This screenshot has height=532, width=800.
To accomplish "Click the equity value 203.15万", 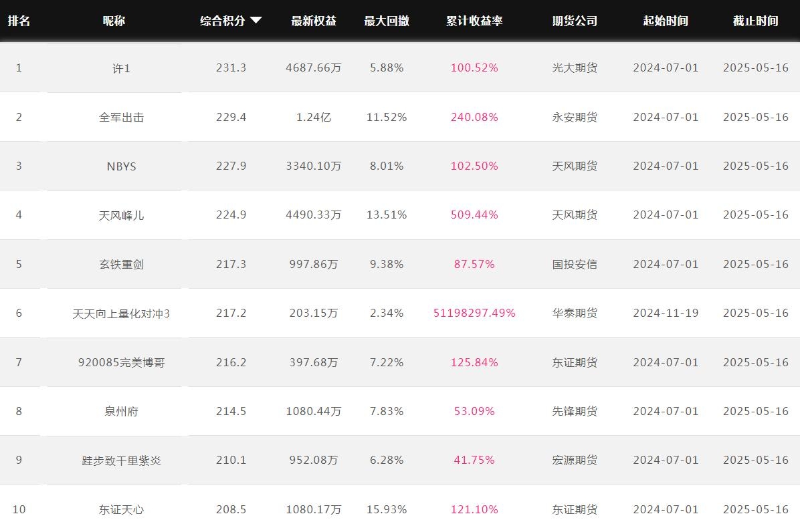I will (x=314, y=313).
